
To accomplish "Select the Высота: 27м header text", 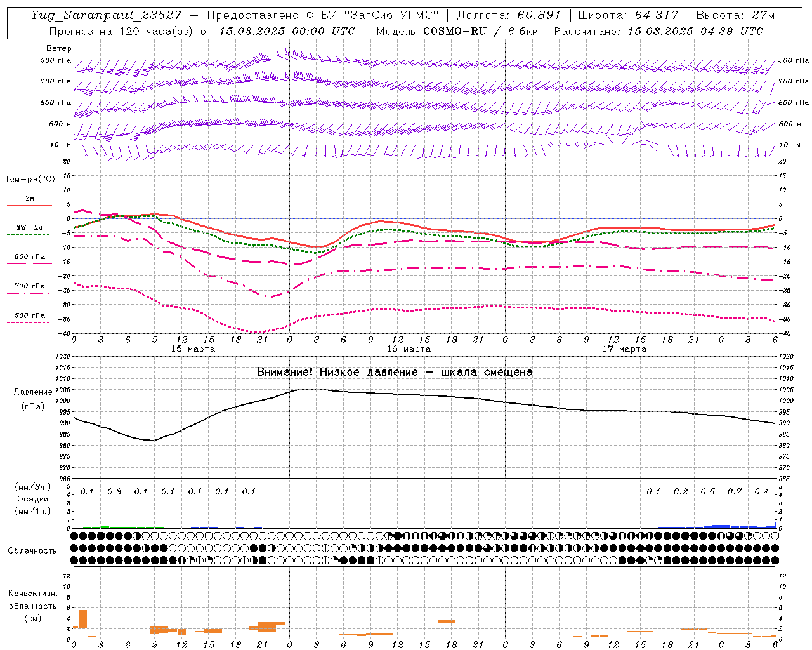I will 735,15.
